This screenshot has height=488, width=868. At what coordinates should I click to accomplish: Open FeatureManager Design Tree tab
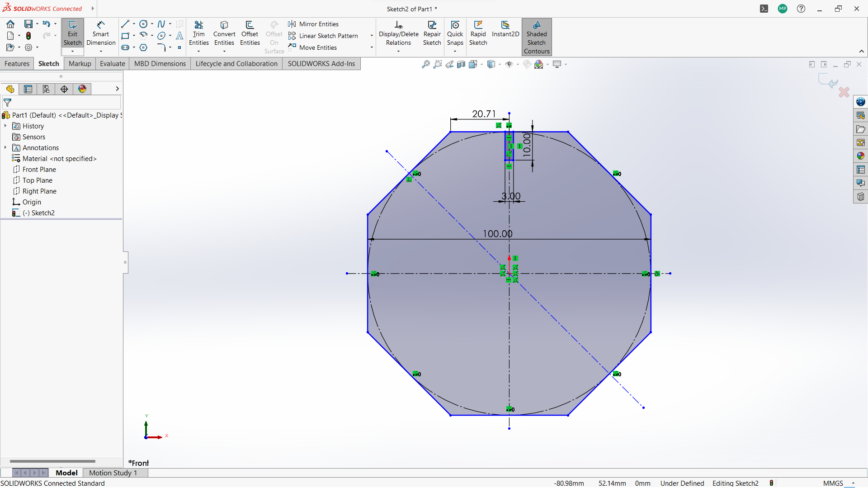coord(10,89)
